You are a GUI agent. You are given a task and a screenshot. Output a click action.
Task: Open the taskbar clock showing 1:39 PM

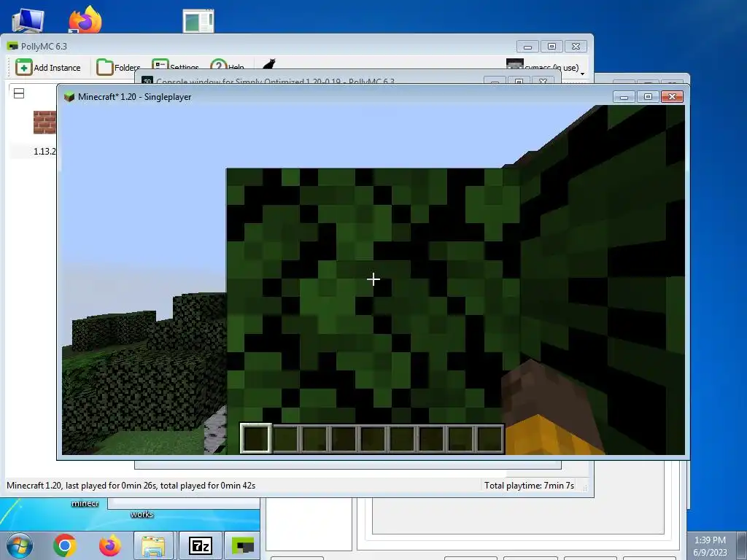[710, 546]
